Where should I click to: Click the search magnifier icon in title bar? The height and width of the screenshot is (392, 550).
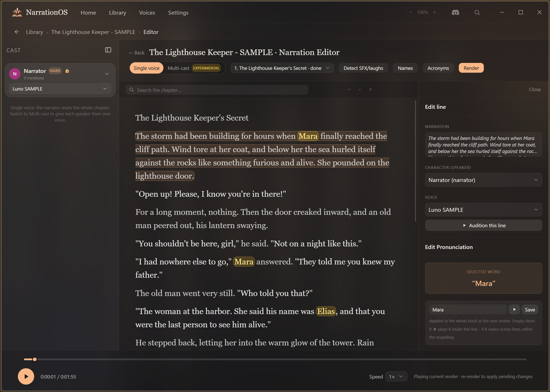pos(477,12)
